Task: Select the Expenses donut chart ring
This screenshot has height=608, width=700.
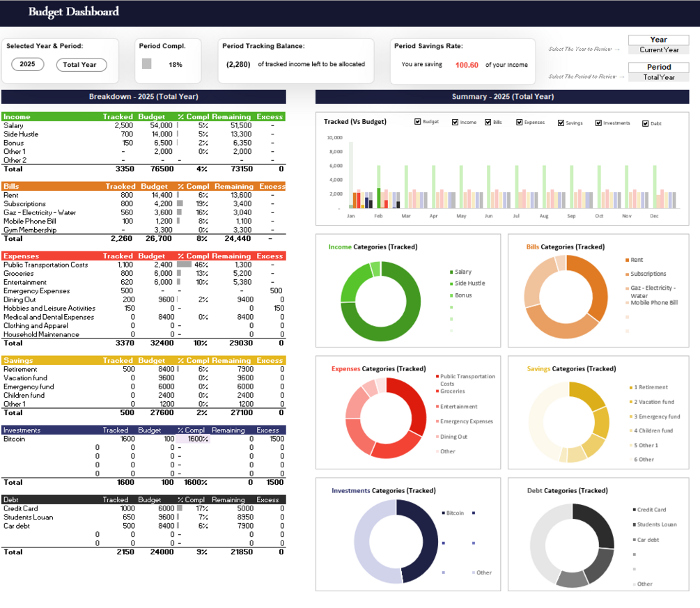Action: tap(386, 419)
